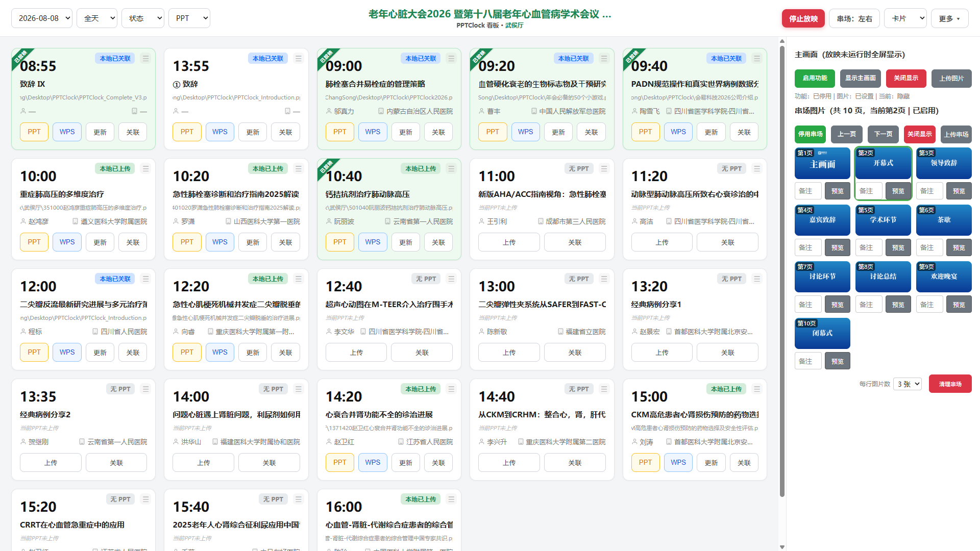Viewport: 980px width, 551px height.
Task: Click 上传图片 button
Action: (951, 79)
